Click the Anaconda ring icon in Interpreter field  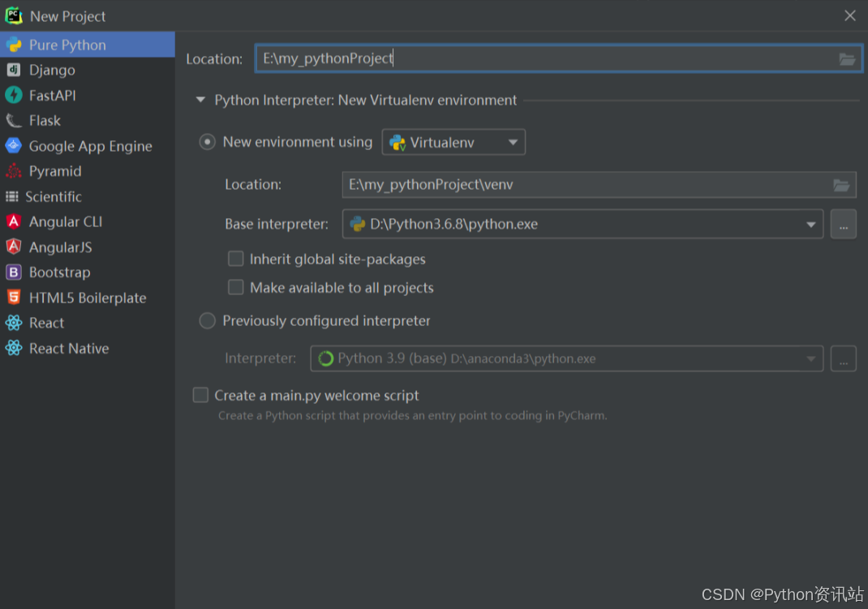click(x=326, y=358)
